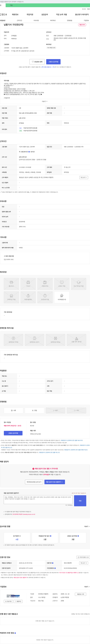Click the 열람제한 button
Screen dimensions: 90x644
[x=18, y=601]
